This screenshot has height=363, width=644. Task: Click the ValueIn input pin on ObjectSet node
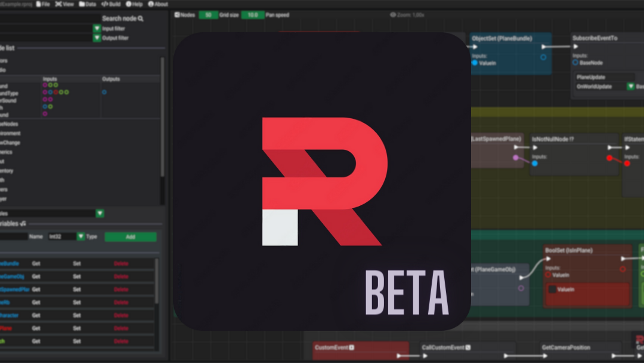(x=475, y=63)
